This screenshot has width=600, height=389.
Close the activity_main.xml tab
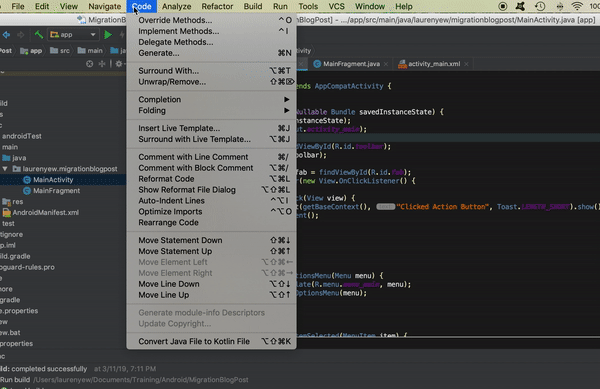pos(466,64)
